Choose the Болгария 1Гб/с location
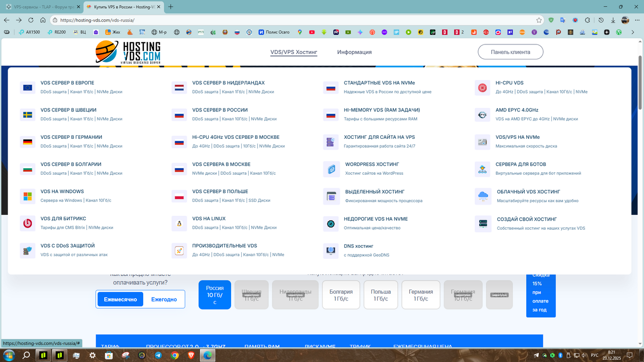This screenshot has height=362, width=644. tap(341, 295)
